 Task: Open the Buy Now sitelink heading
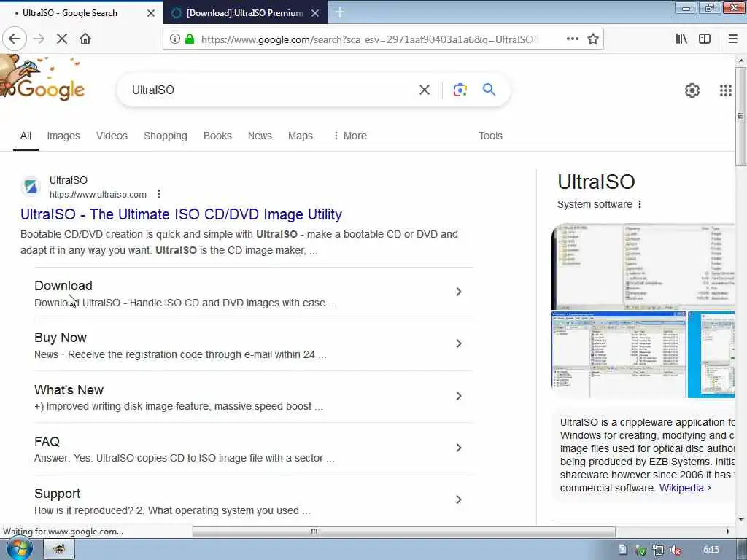(61, 338)
